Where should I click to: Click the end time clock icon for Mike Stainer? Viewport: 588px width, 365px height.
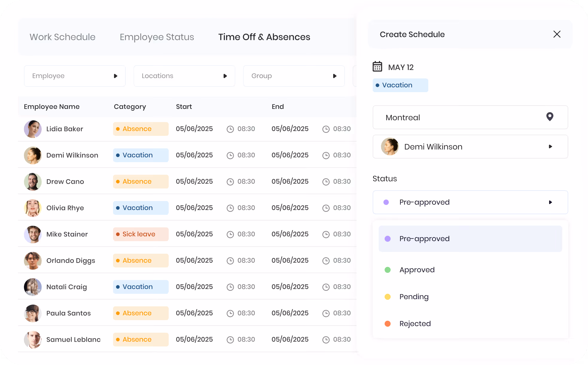click(x=326, y=234)
